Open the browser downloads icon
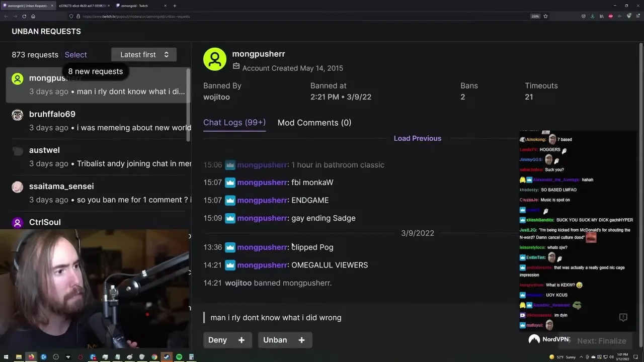The height and width of the screenshot is (362, 644). (x=592, y=16)
